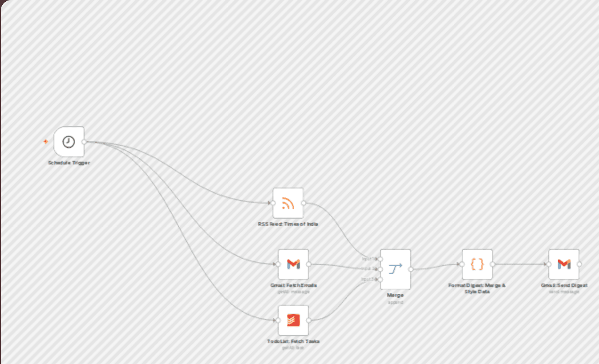This screenshot has height=364, width=599.
Task: Select the Merge node icon
Action: click(x=396, y=269)
